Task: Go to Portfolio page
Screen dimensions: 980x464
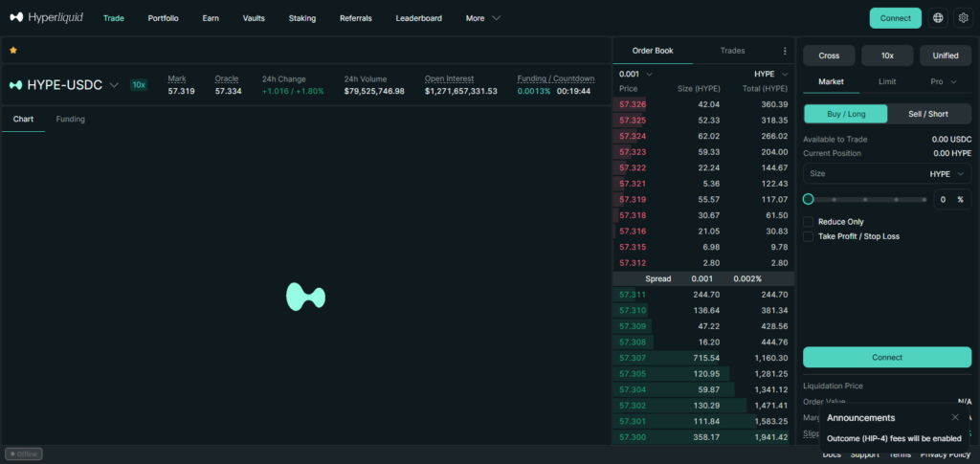Action: tap(163, 18)
